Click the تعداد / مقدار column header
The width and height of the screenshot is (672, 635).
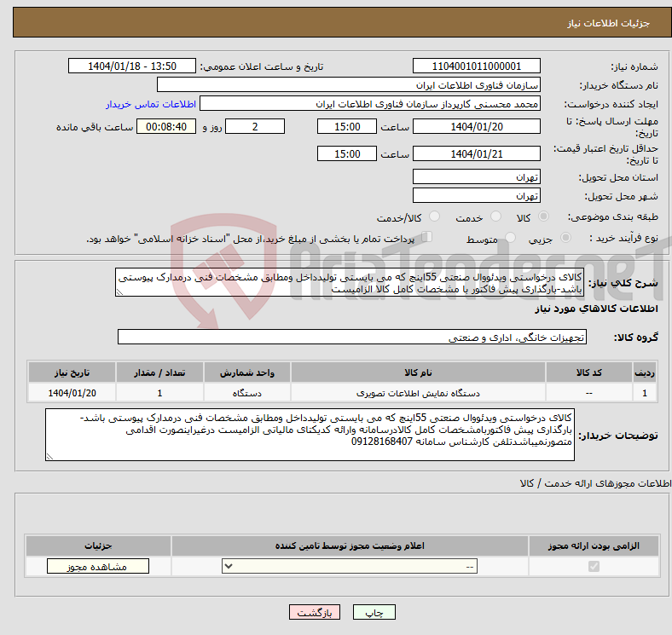point(159,372)
